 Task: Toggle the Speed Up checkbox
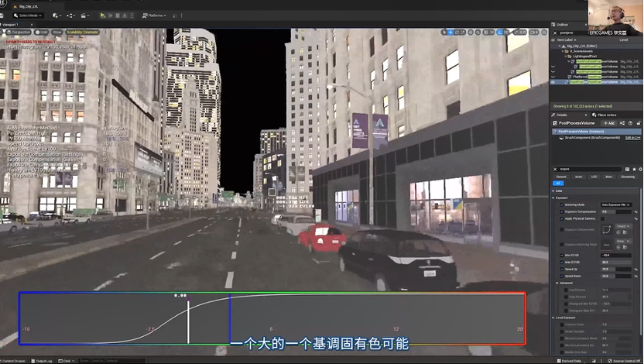562,269
